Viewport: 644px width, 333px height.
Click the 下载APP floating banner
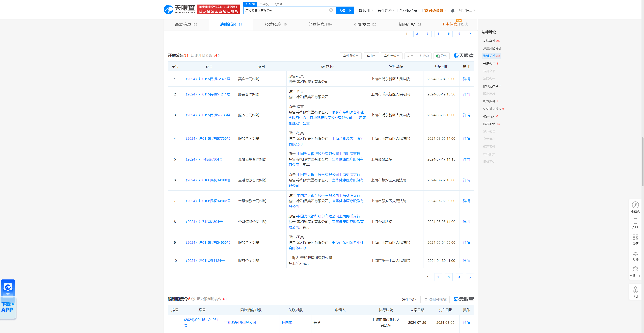[x=8, y=299]
